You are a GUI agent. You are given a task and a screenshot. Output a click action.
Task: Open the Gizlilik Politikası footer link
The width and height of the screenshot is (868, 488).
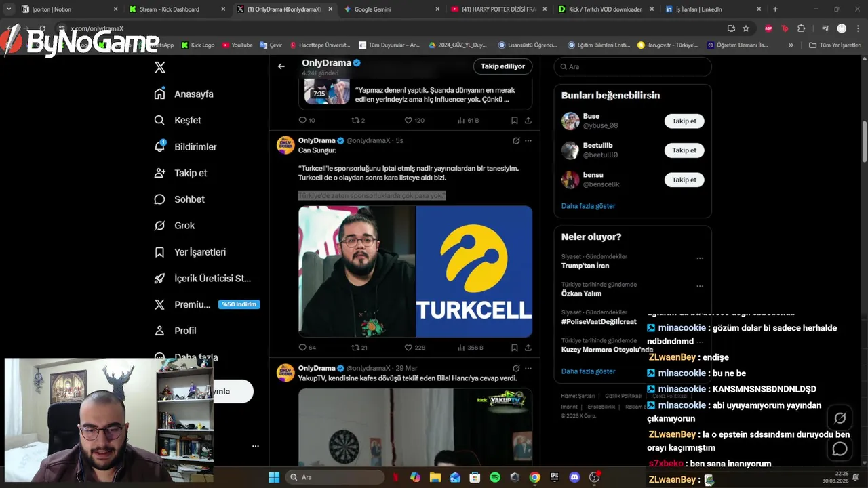(623, 396)
